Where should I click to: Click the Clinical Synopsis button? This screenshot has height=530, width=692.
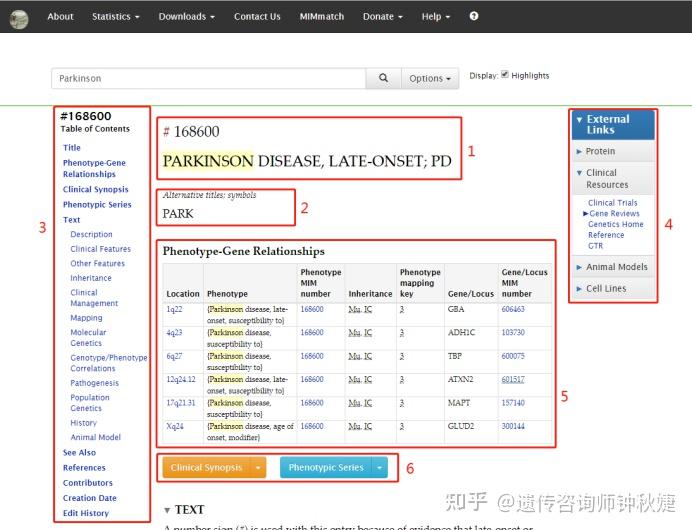(x=206, y=467)
